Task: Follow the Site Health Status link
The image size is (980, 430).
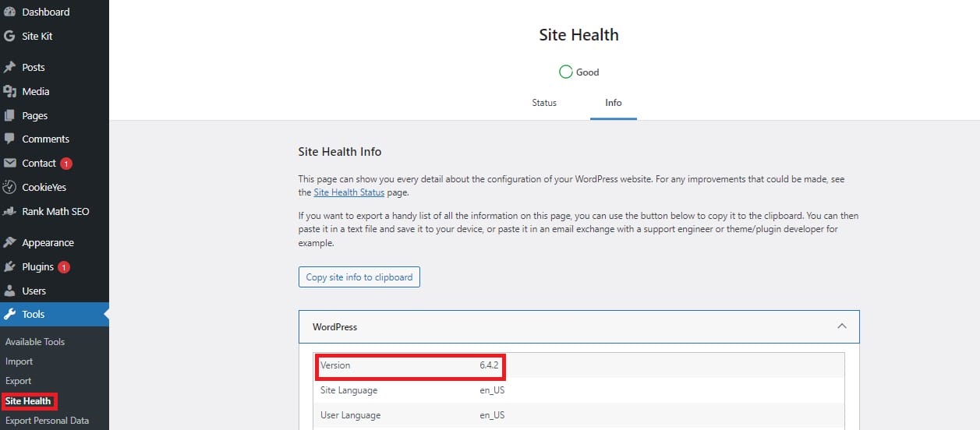Action: [350, 192]
